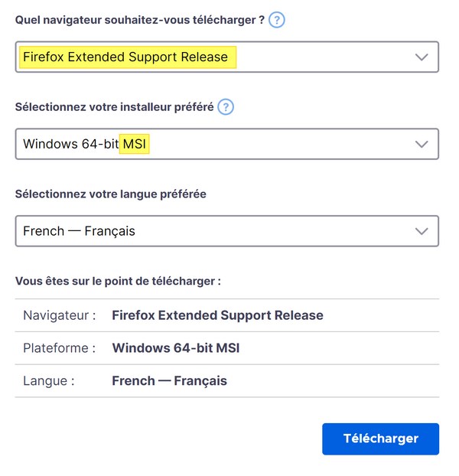The width and height of the screenshot is (459, 476).
Task: Click highlighted MSI text in installer field
Action: [135, 144]
